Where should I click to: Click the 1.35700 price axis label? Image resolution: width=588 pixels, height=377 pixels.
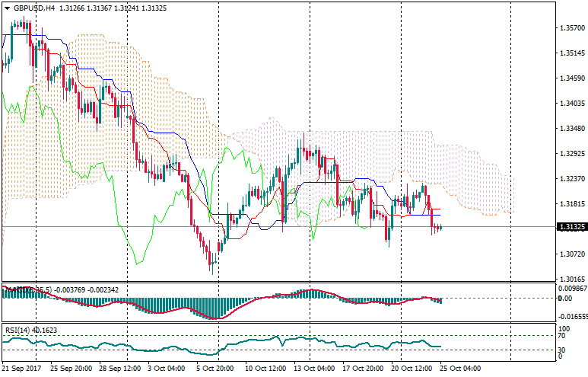tap(571, 28)
